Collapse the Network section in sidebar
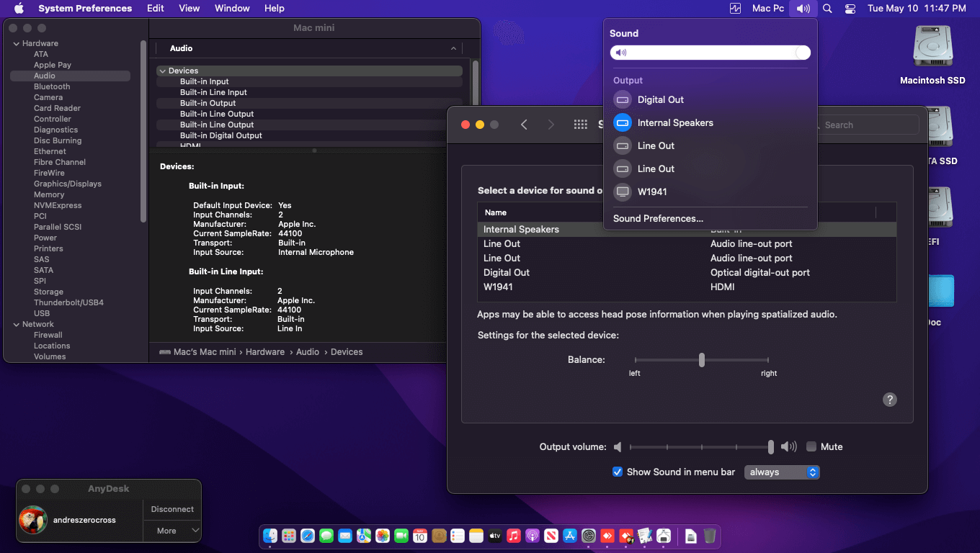The image size is (980, 553). (x=16, y=324)
